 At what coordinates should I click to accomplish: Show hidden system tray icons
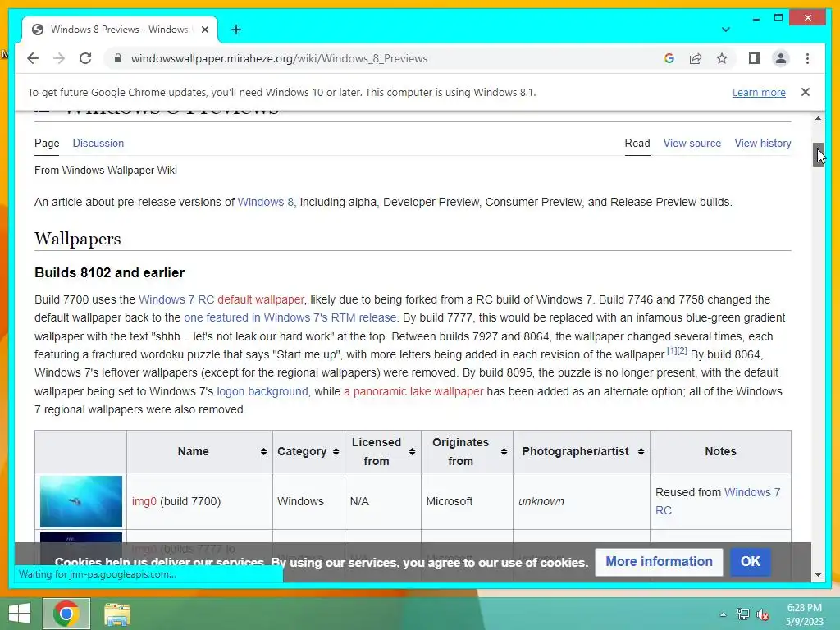[x=723, y=614]
